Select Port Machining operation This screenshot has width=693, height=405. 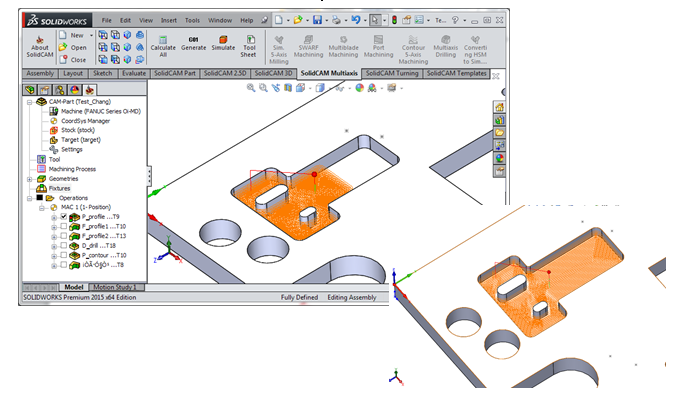tap(378, 46)
